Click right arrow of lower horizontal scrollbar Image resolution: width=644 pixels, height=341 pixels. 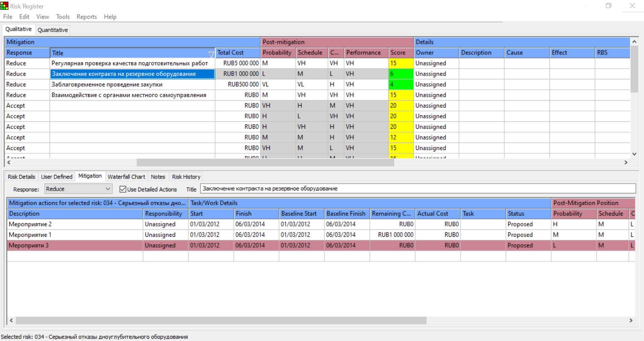(x=631, y=320)
